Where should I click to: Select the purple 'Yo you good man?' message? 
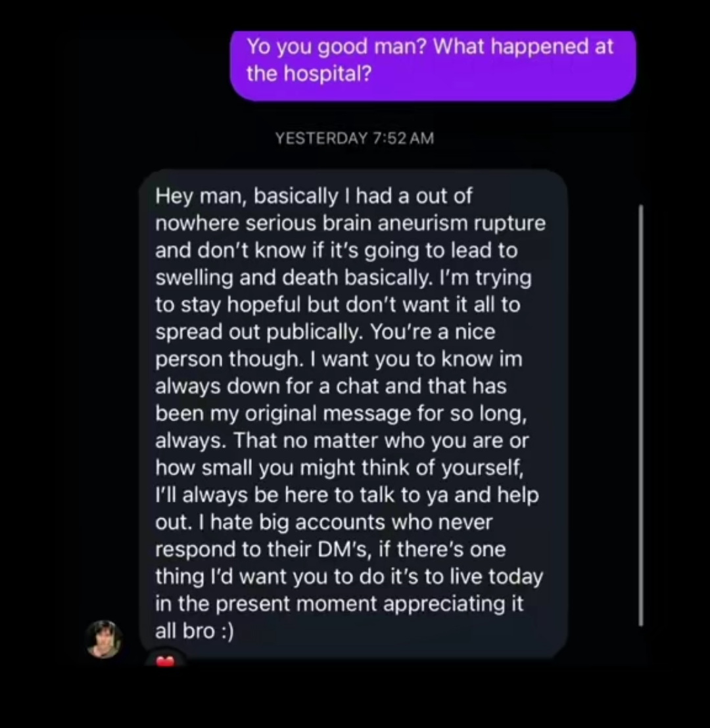(x=433, y=65)
